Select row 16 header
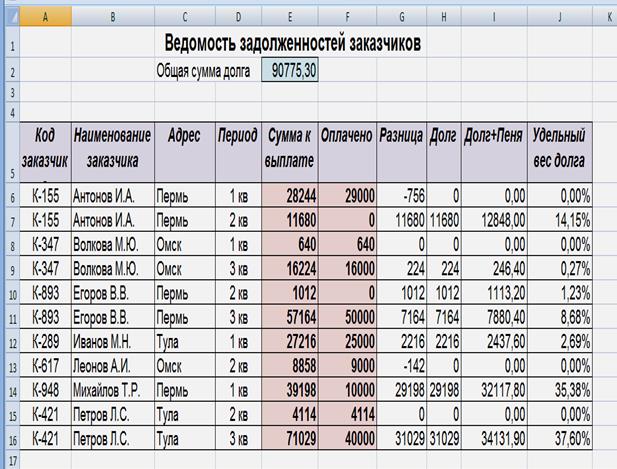Screen dimensions: 617x469 (x=12, y=438)
